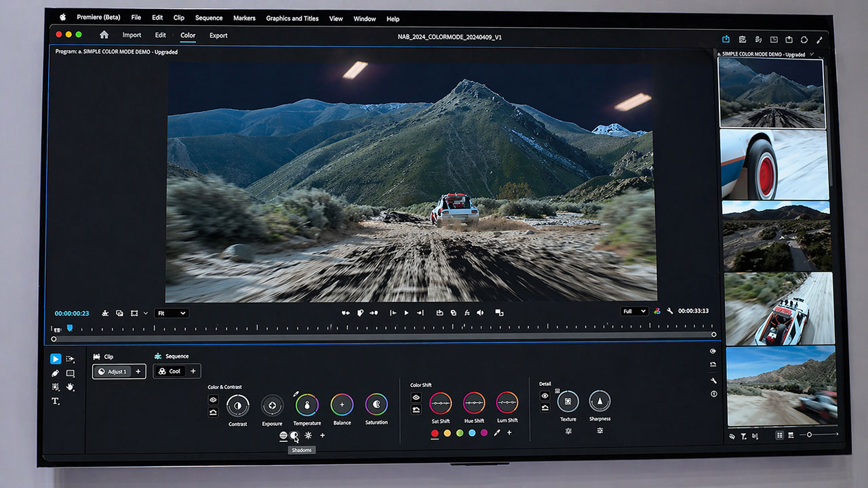Click the Home icon in the header
Image resolution: width=868 pixels, height=488 pixels.
pyautogui.click(x=104, y=35)
